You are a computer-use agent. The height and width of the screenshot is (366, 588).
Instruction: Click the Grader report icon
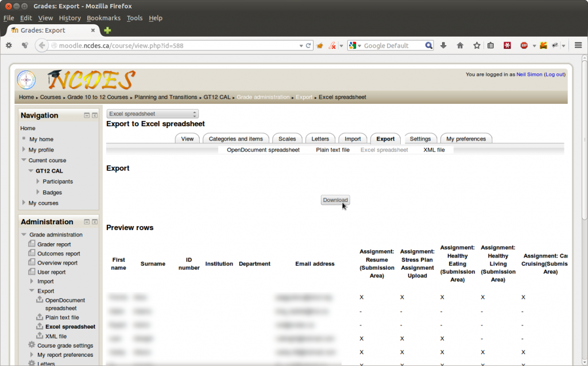(32, 244)
